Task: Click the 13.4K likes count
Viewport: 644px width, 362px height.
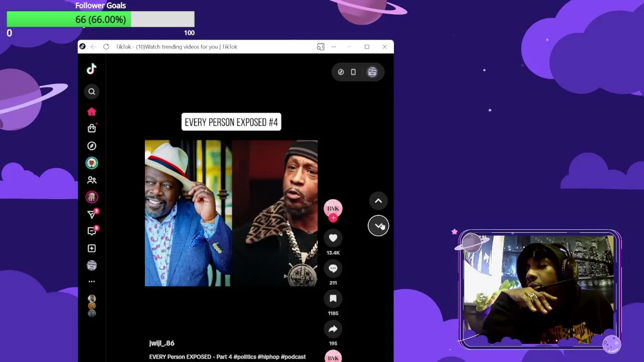Action: pos(333,253)
